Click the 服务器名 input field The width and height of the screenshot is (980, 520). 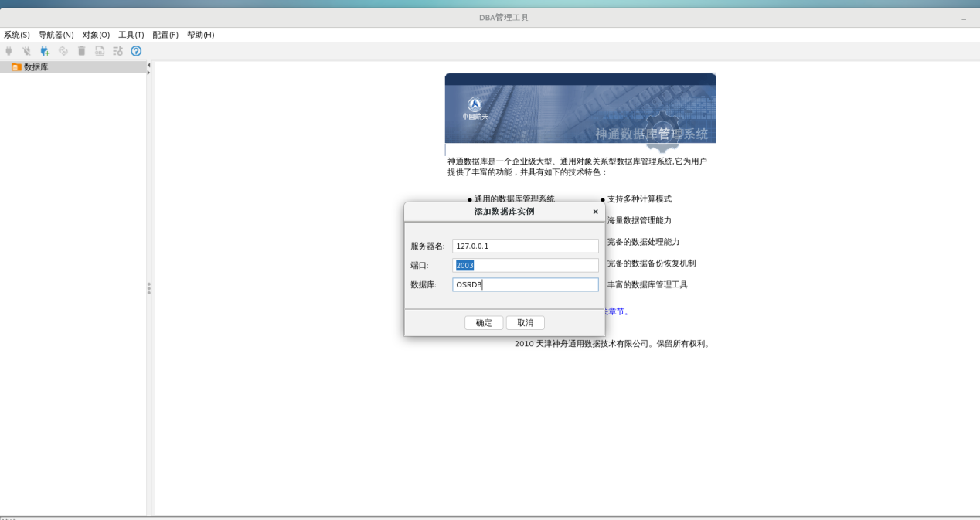click(526, 246)
